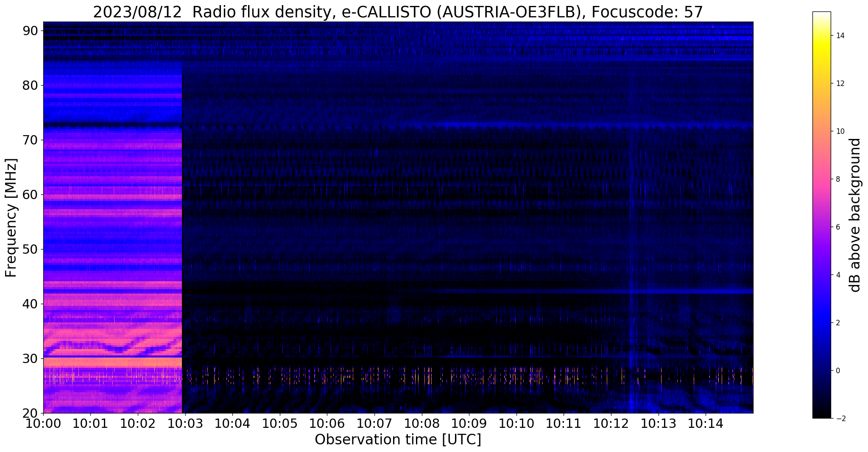Click the 'dB above background' colorbar label
The image size is (868, 452).
[x=855, y=215]
